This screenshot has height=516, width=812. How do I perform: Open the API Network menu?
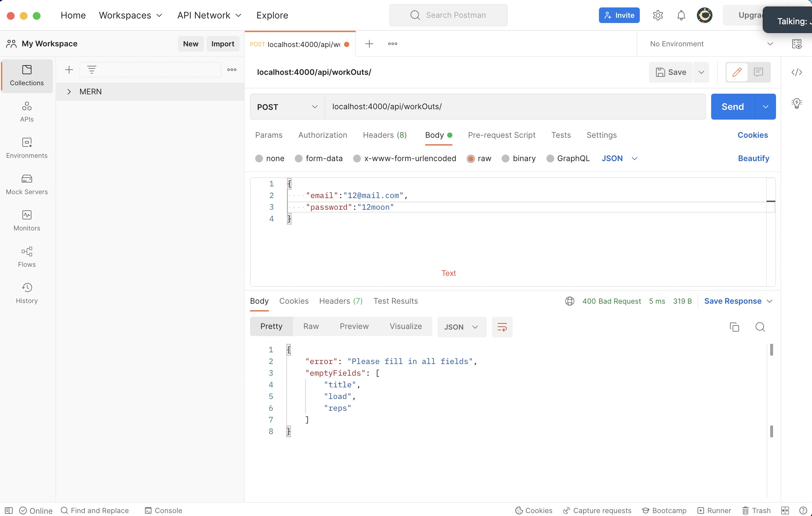(209, 15)
